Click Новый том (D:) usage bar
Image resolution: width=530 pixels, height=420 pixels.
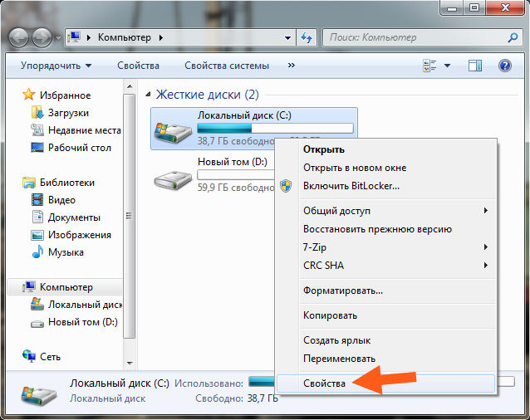236,174
